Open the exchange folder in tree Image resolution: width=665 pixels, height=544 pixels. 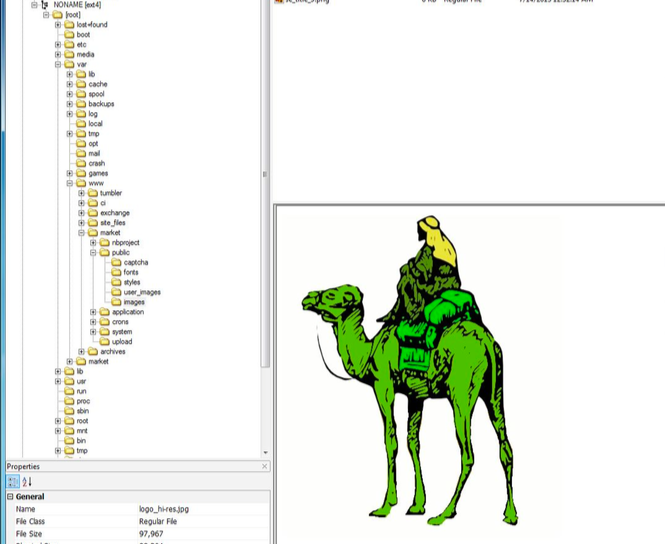pos(114,213)
